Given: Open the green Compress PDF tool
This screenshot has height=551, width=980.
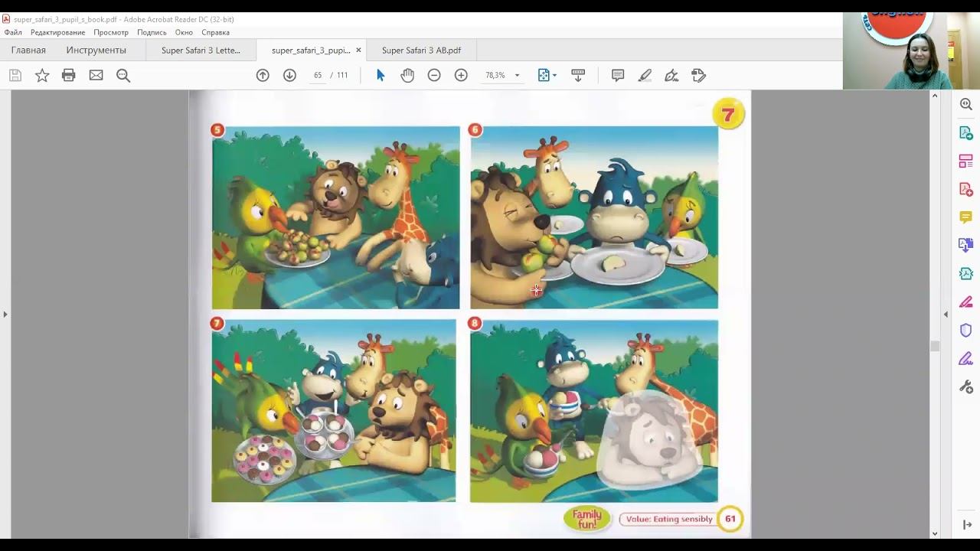Looking at the screenshot, I should 966,274.
